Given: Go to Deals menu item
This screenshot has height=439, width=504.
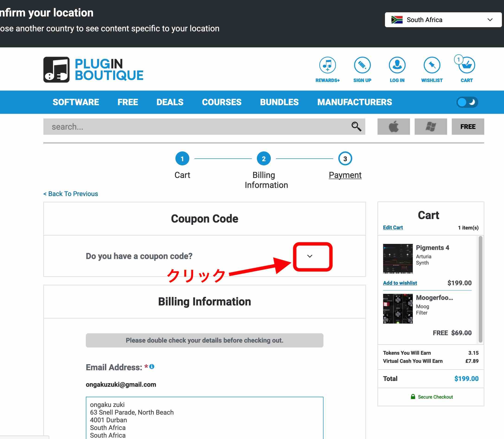Looking at the screenshot, I should pos(170,102).
